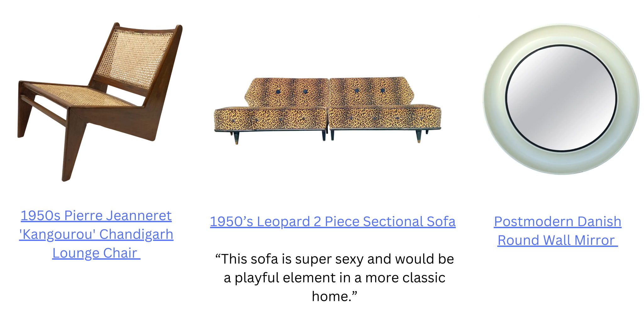
Task: Click the woven cane seat of the chair
Action: [x=81, y=95]
